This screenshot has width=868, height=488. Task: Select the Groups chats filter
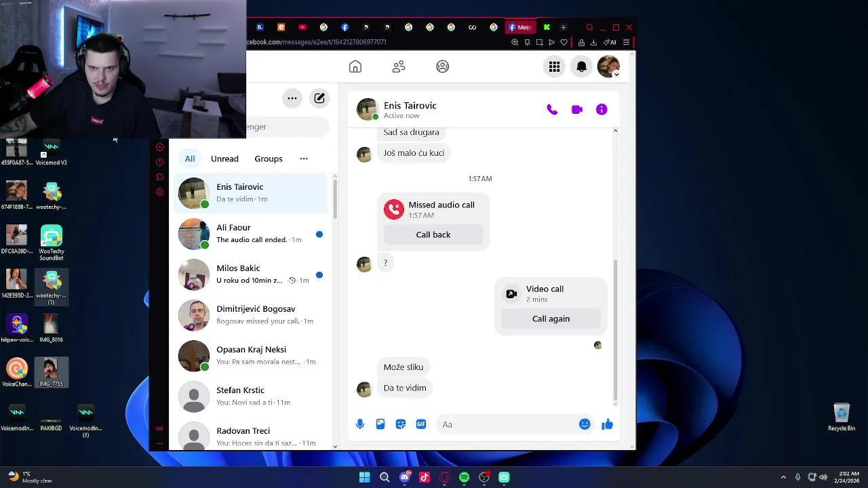tap(269, 159)
